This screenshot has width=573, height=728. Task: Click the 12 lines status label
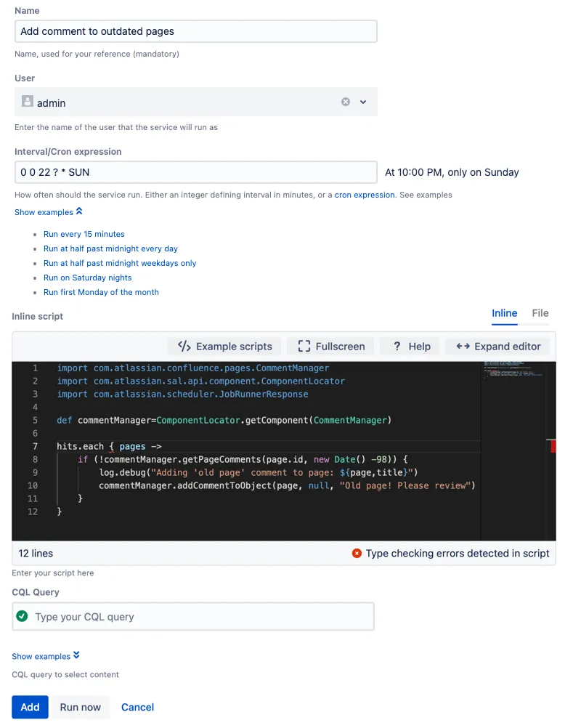point(36,553)
